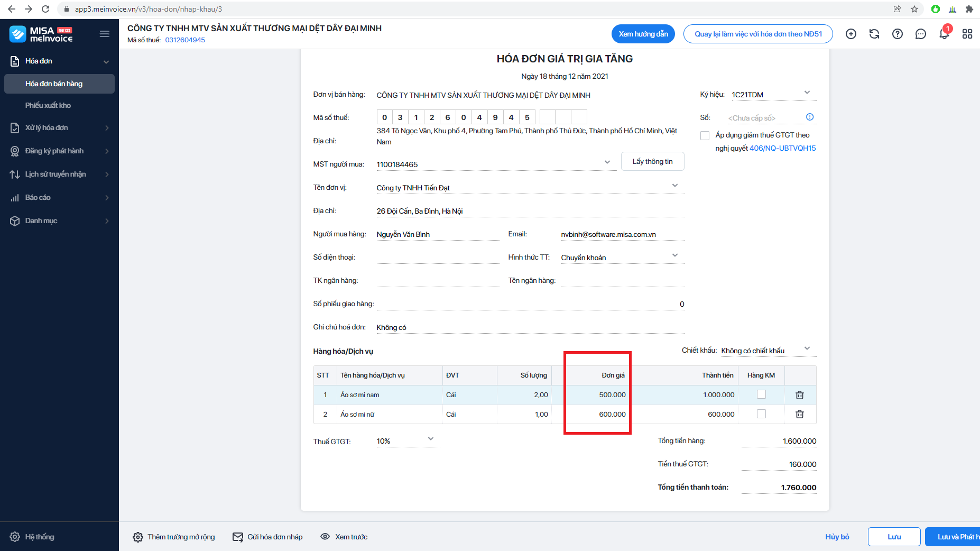The width and height of the screenshot is (980, 551).
Task: Delete row Áo sơ mi nữ
Action: tap(800, 415)
